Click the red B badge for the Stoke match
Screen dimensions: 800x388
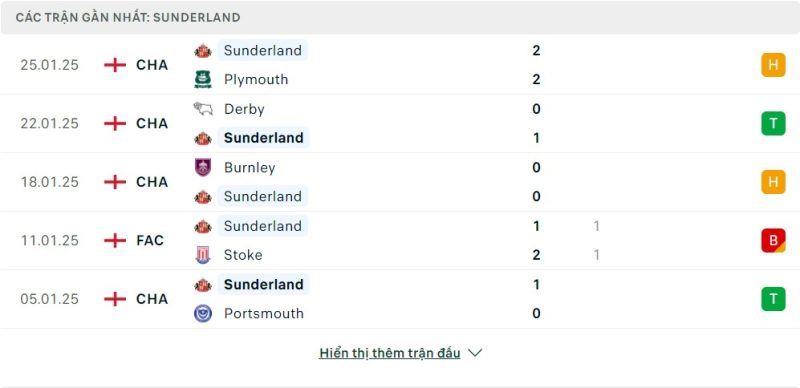(x=773, y=240)
